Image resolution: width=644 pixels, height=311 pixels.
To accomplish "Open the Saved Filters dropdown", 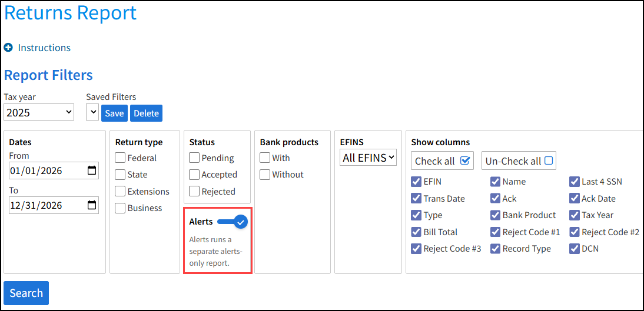I will pos(92,112).
